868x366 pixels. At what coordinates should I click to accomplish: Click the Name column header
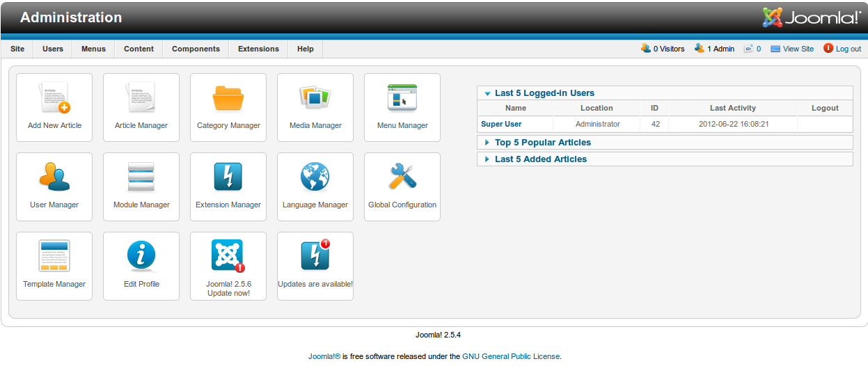click(516, 108)
